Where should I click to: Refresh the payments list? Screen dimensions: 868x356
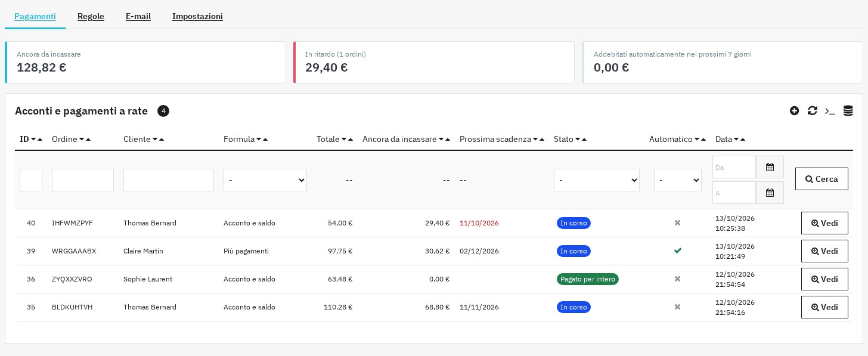pos(812,111)
